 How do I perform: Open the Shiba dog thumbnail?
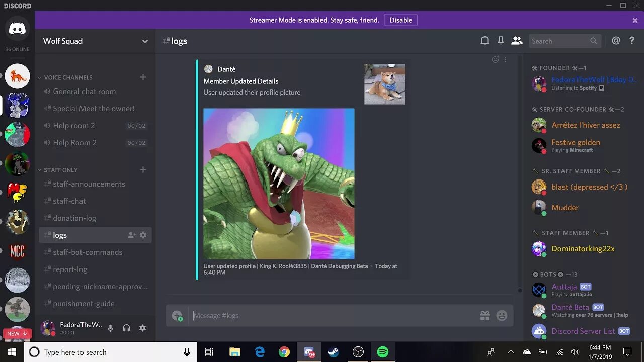point(384,84)
